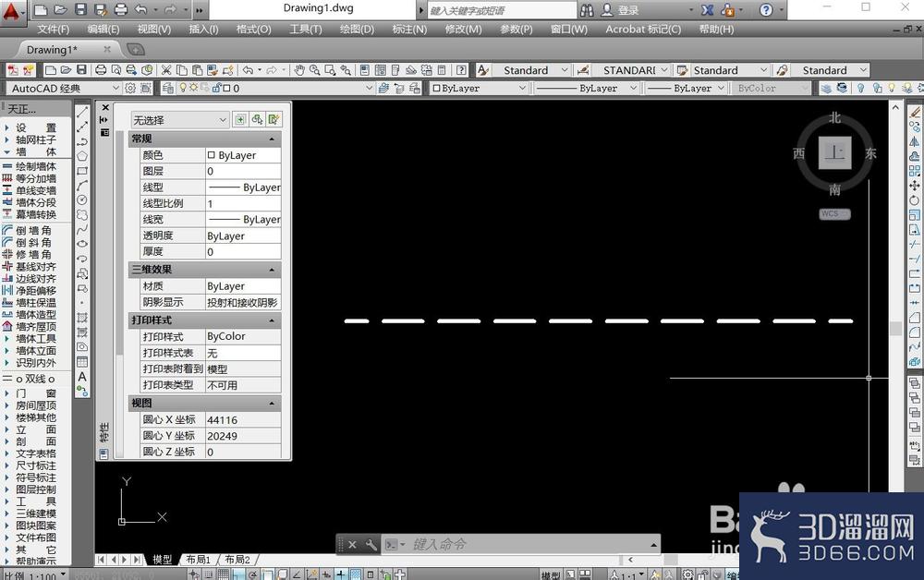Click the 登录 sign-in link

628,10
